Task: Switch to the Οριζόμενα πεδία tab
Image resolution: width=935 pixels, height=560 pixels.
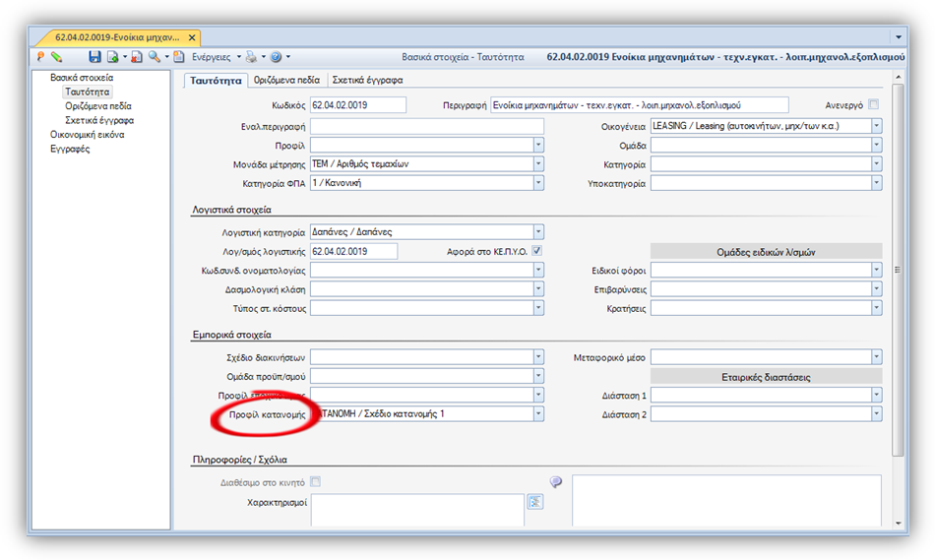Action: [x=286, y=80]
